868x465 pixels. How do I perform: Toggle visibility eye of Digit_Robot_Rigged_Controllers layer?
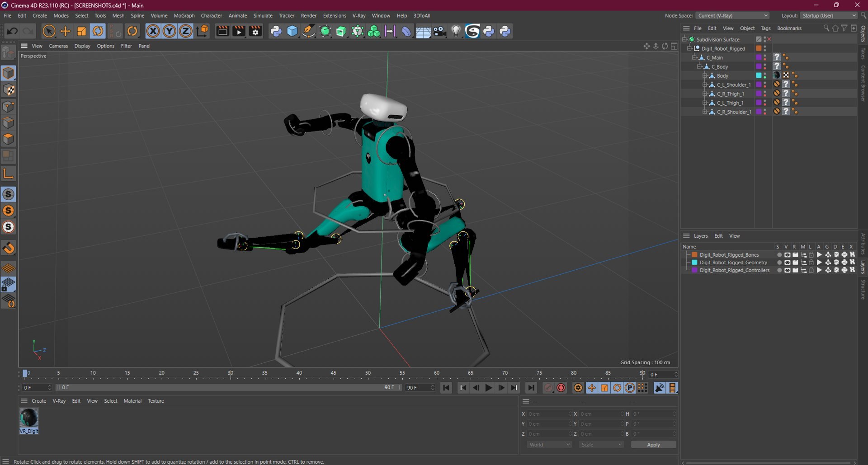point(787,270)
